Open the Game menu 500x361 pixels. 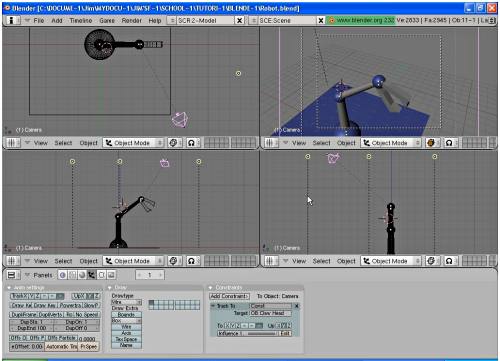pyautogui.click(x=107, y=21)
